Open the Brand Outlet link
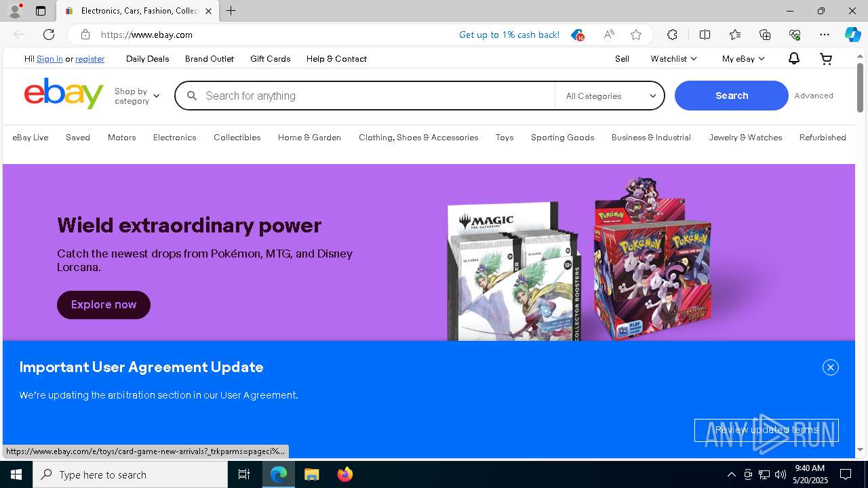 pyautogui.click(x=209, y=59)
